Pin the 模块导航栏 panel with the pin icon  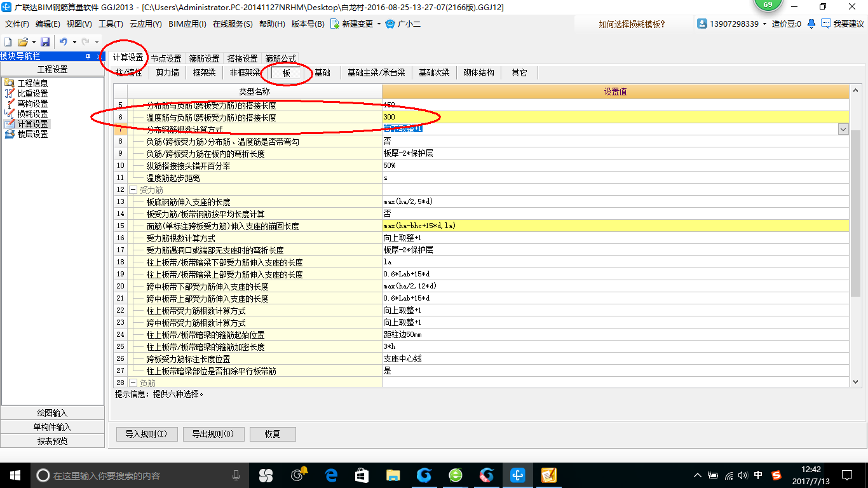point(88,57)
